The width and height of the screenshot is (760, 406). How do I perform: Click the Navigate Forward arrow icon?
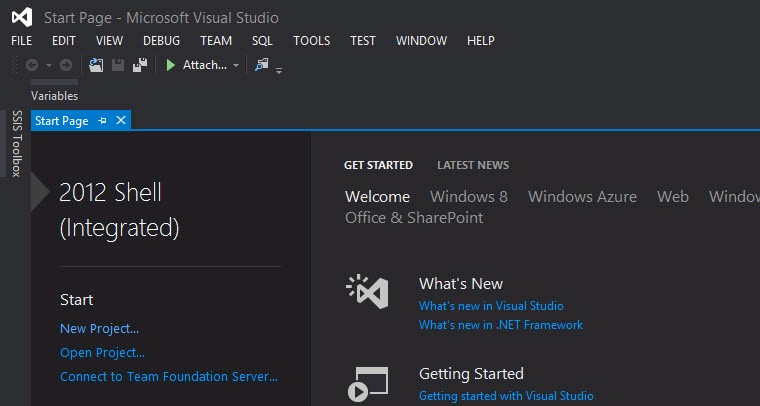[x=65, y=65]
